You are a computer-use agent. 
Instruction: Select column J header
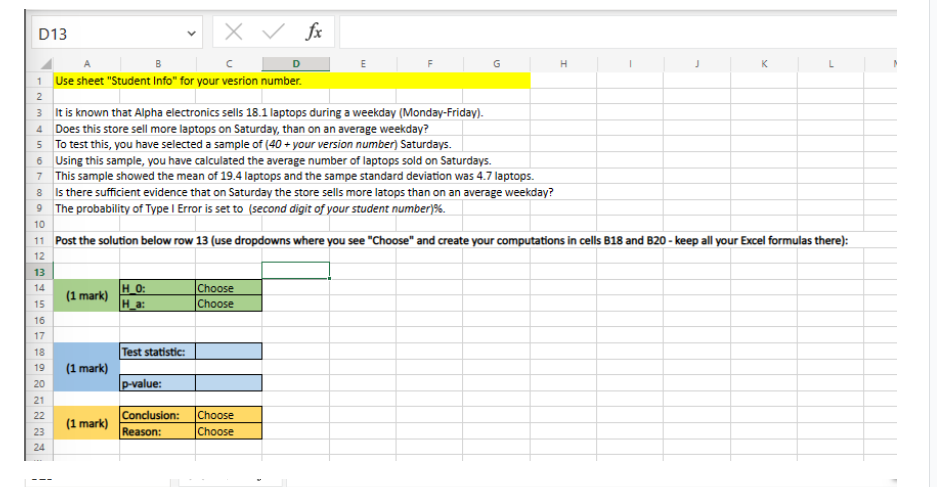(697, 64)
